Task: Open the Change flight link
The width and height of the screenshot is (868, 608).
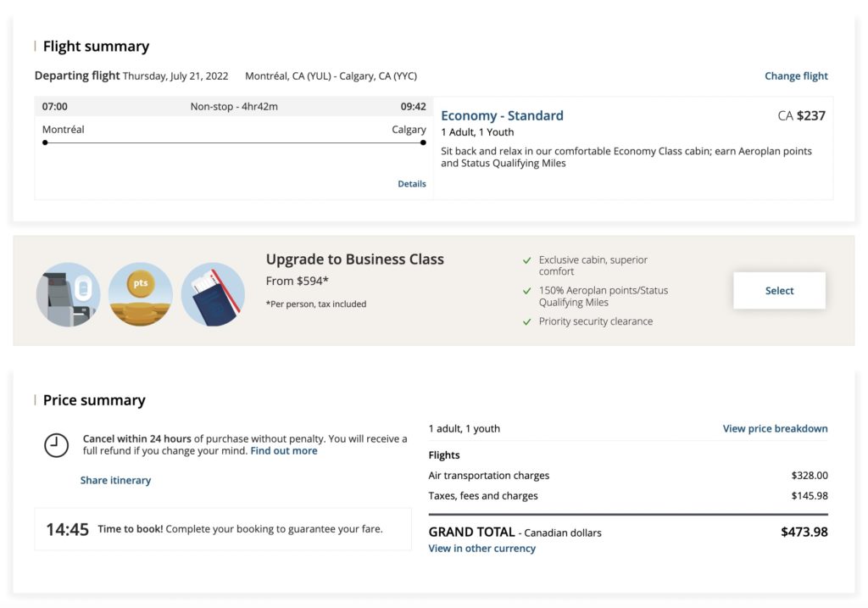Action: (796, 75)
